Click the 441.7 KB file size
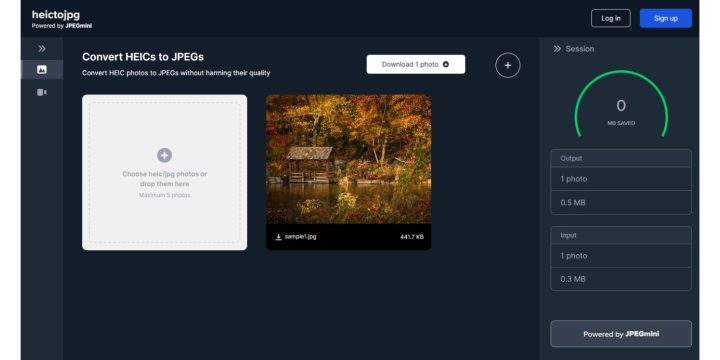 pos(412,237)
